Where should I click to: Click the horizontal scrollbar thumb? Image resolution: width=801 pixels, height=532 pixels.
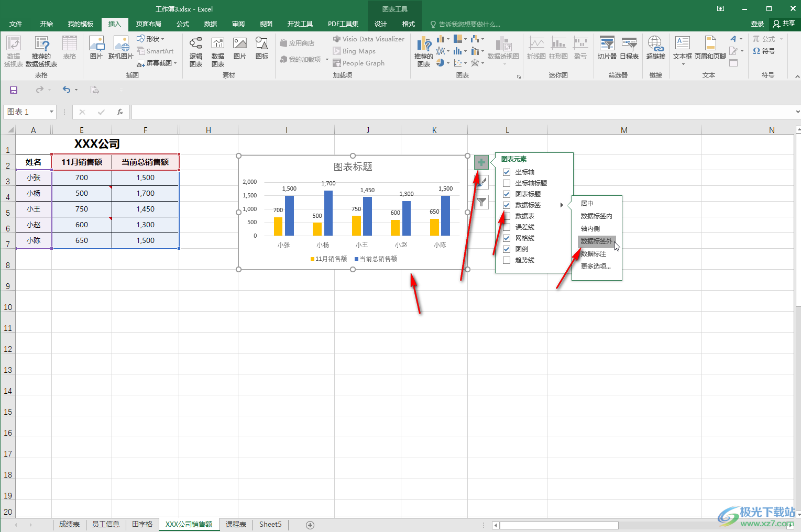coord(559,525)
